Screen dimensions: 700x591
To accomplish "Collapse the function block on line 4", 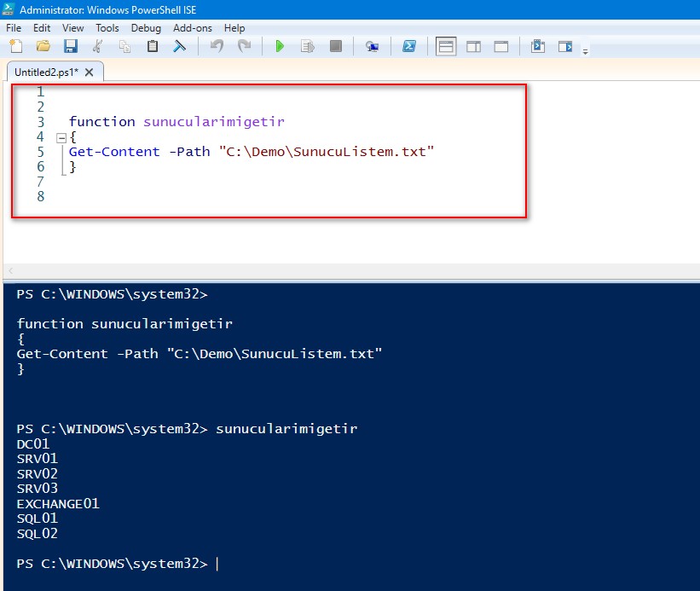I will [61, 137].
